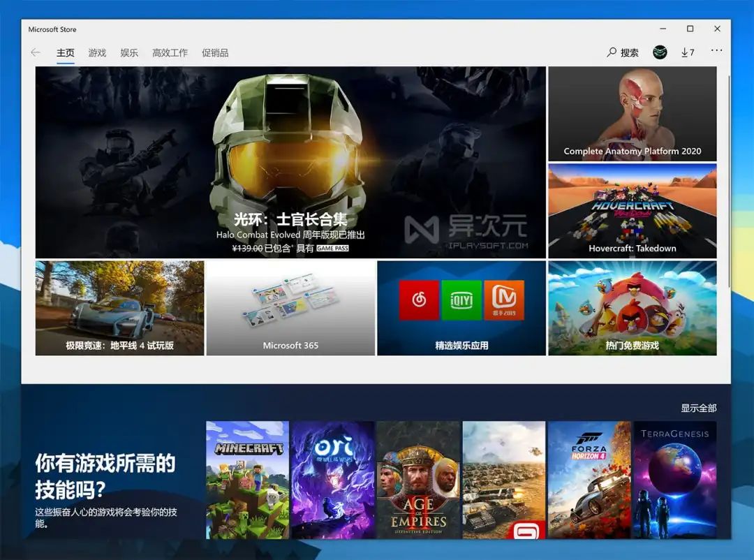Open the three-dot more options menu
This screenshot has height=560, width=754.
pos(716,51)
